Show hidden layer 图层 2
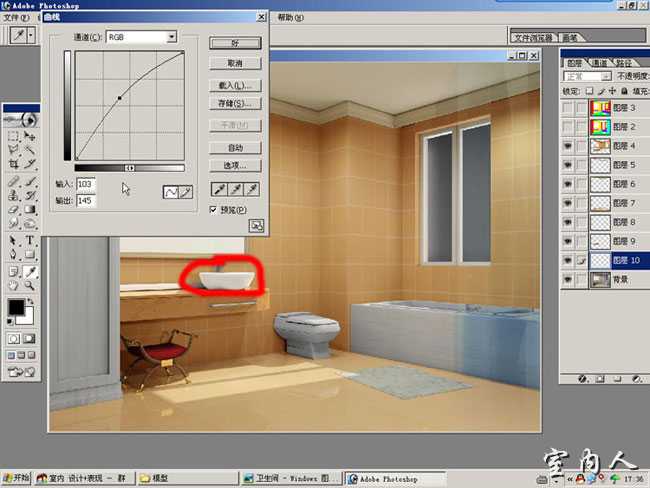 pyautogui.click(x=568, y=126)
